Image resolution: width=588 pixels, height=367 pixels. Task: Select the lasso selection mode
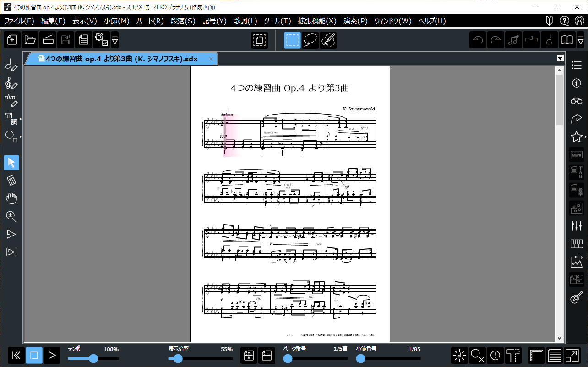[310, 40]
